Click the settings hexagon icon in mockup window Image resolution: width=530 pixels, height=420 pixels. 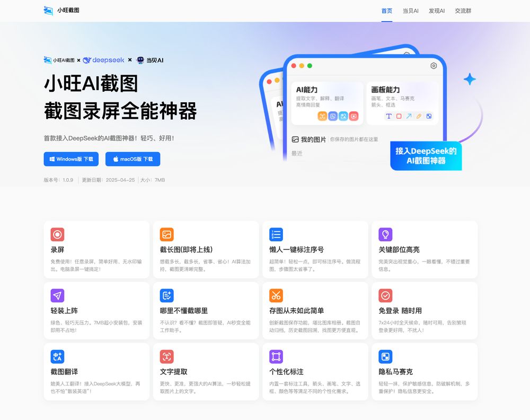(x=434, y=66)
